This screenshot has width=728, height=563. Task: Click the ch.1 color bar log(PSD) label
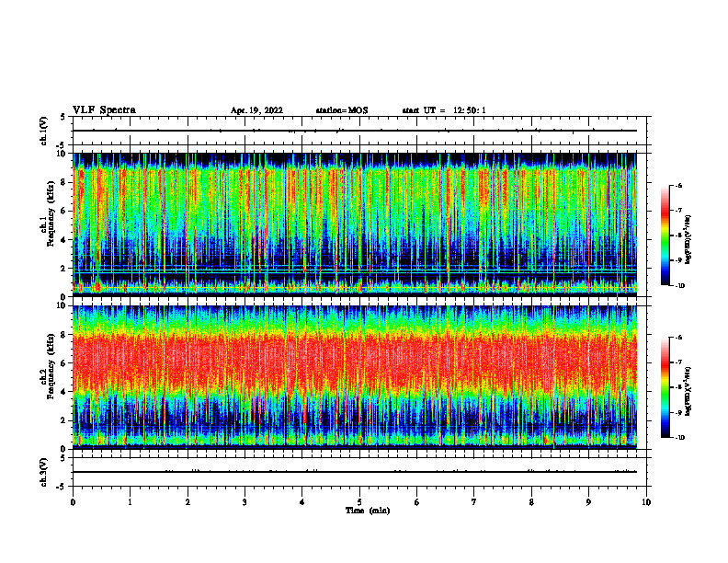688,239
